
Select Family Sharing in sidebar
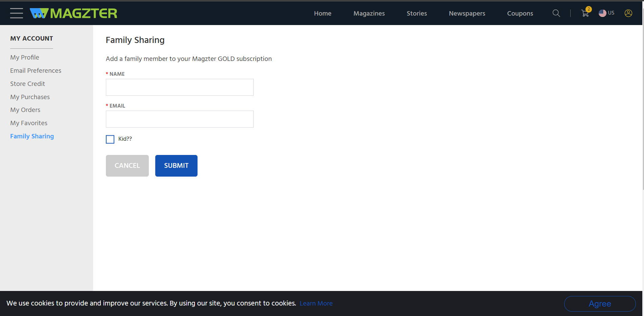coord(32,136)
